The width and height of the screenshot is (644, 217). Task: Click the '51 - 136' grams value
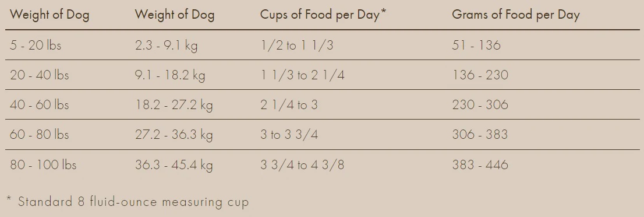(x=476, y=45)
